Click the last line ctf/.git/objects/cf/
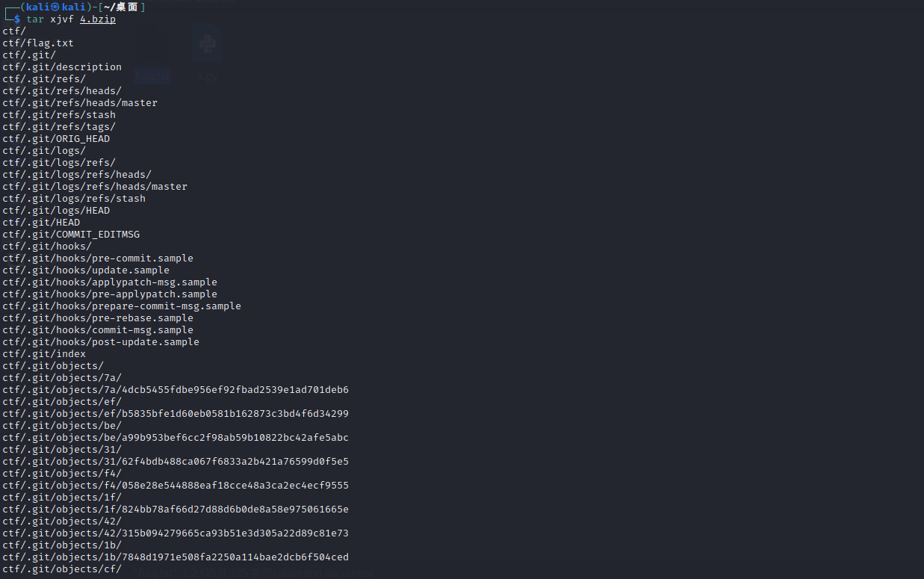The image size is (924, 579). click(x=62, y=569)
